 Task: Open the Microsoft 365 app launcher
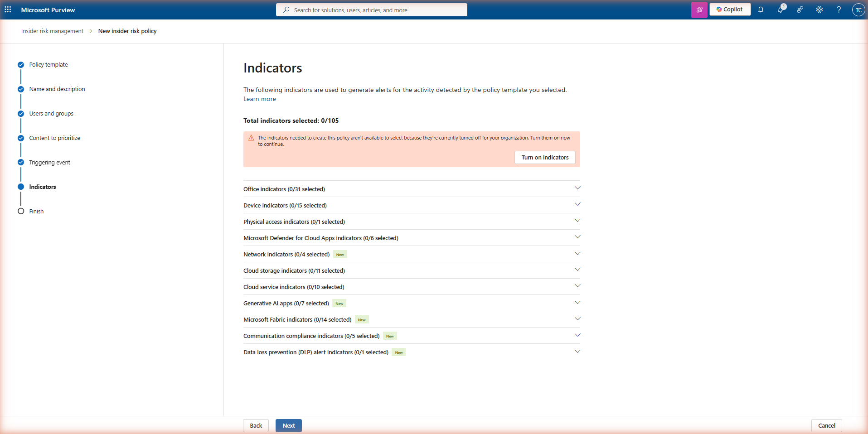8,10
